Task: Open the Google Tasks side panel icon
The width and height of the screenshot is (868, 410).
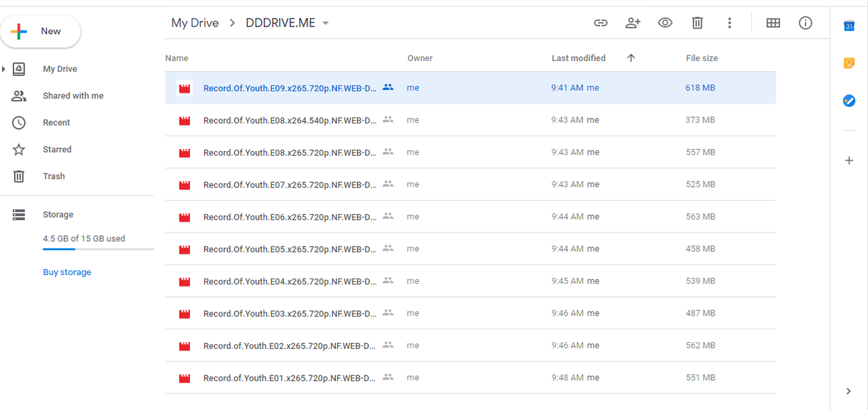Action: tap(849, 101)
